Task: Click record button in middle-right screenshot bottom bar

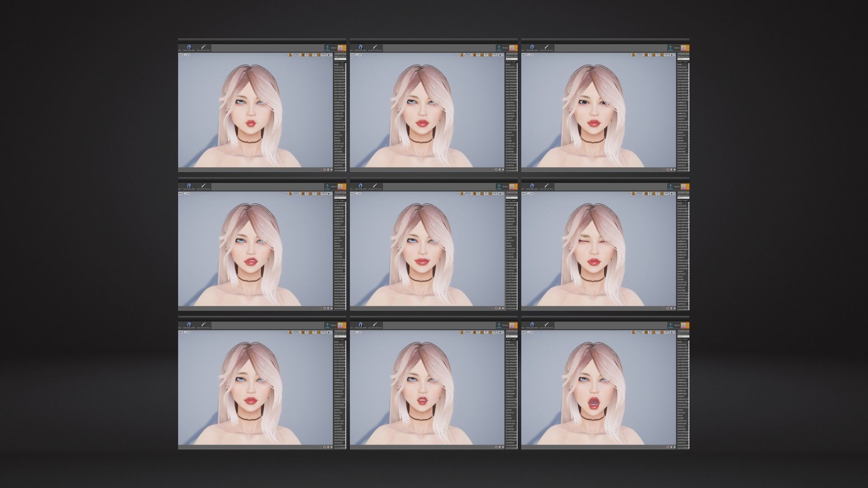Action: [x=668, y=308]
